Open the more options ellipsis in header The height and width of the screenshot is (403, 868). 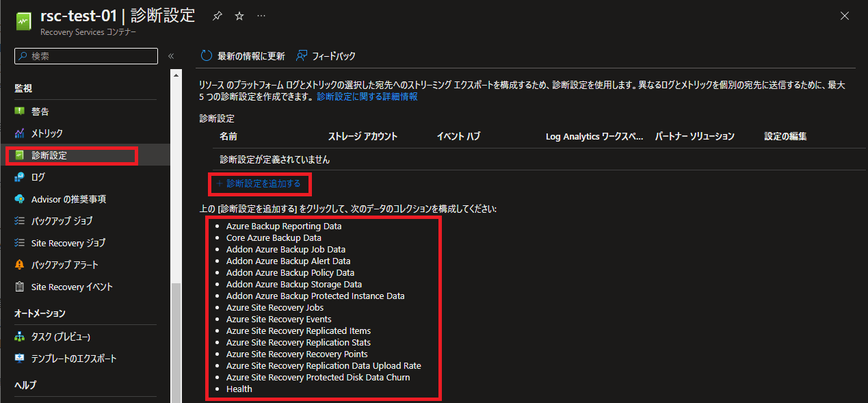262,16
